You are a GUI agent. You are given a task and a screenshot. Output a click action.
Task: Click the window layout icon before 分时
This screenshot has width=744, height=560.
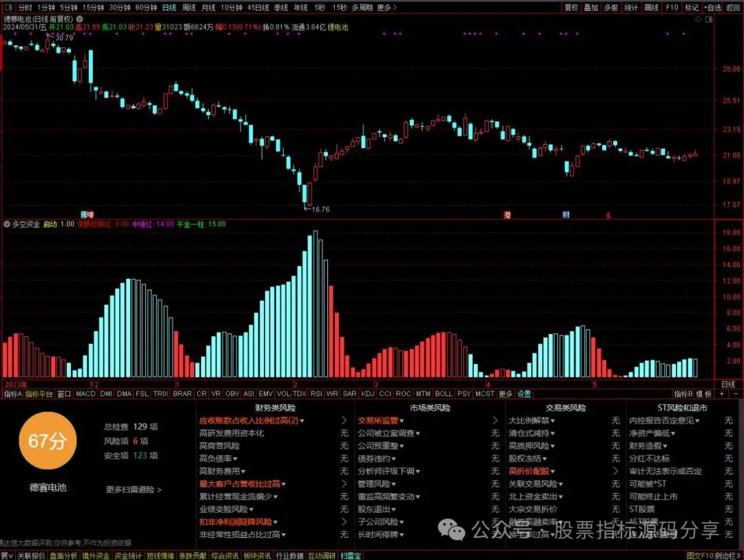tap(8, 8)
